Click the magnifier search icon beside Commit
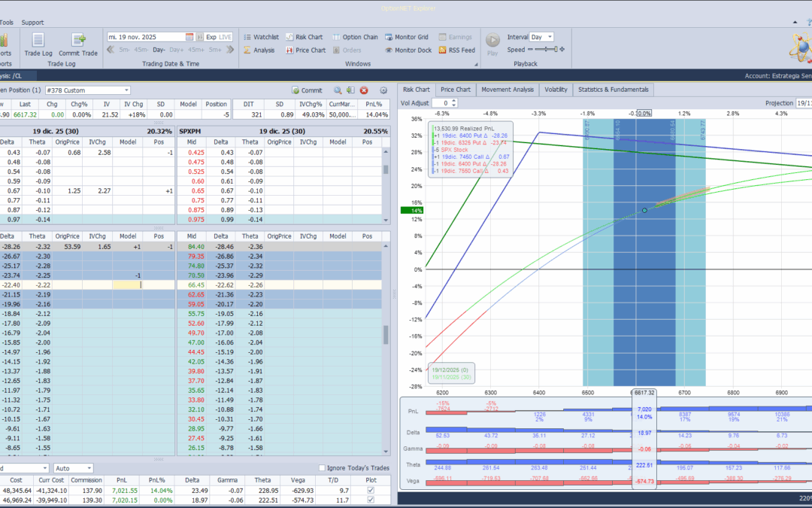This screenshot has height=508, width=812. point(338,90)
